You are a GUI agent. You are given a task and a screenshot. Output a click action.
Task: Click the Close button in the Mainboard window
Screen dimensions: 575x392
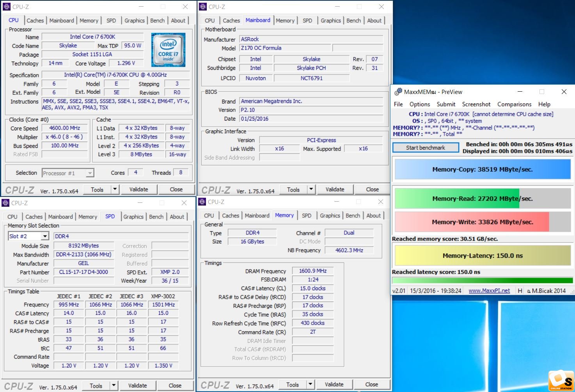click(373, 190)
